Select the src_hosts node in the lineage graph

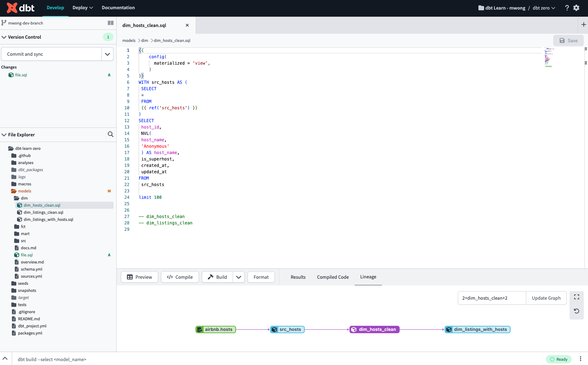coord(287,329)
